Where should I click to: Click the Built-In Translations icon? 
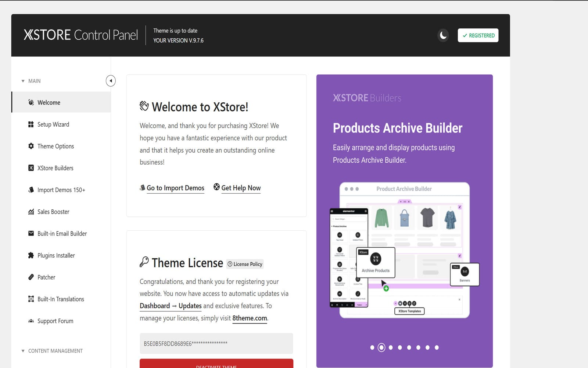pyautogui.click(x=31, y=299)
